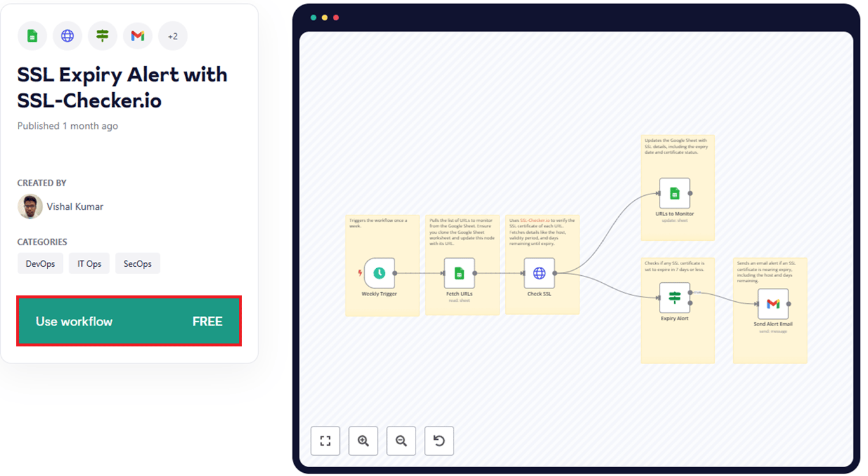Click the Use workflow FREE button
Screen dimensions: 868x476
click(x=128, y=321)
